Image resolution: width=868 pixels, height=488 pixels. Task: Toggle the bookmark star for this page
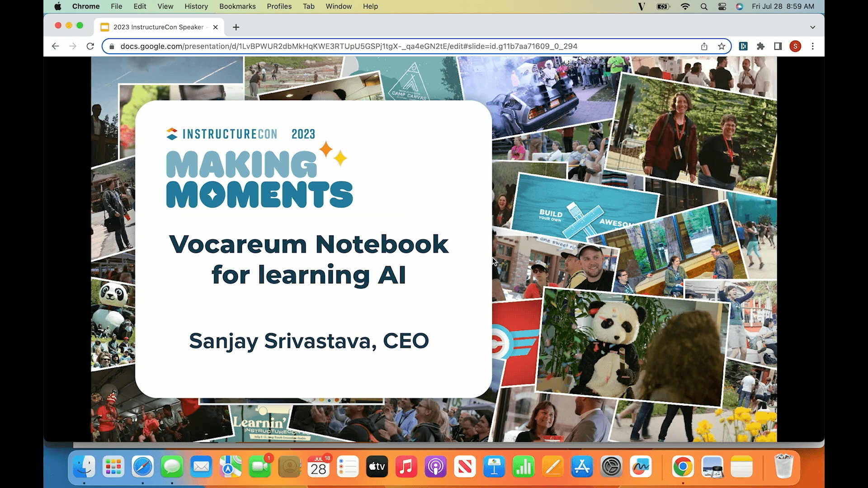click(x=722, y=46)
